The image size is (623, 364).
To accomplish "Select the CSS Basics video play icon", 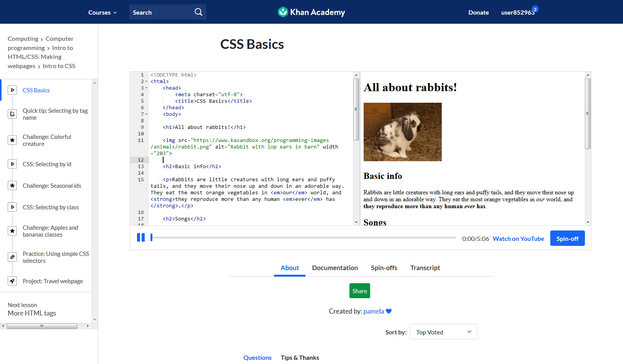I will (12, 90).
